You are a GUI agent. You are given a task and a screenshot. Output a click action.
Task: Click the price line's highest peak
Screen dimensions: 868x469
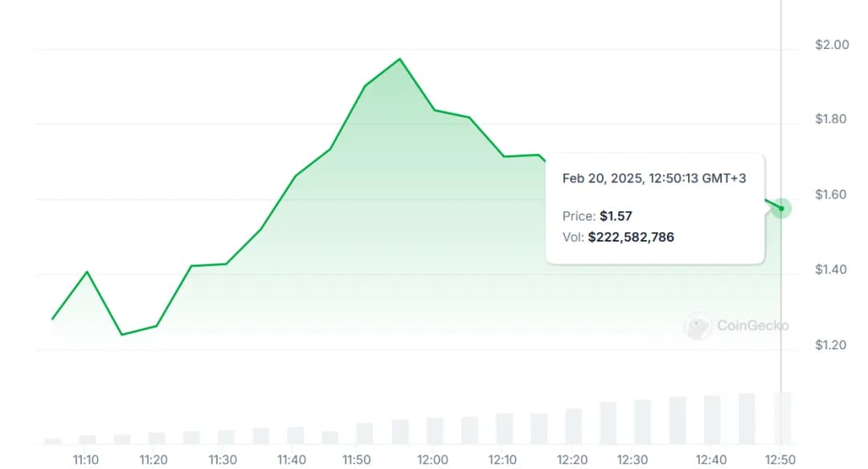(x=399, y=59)
